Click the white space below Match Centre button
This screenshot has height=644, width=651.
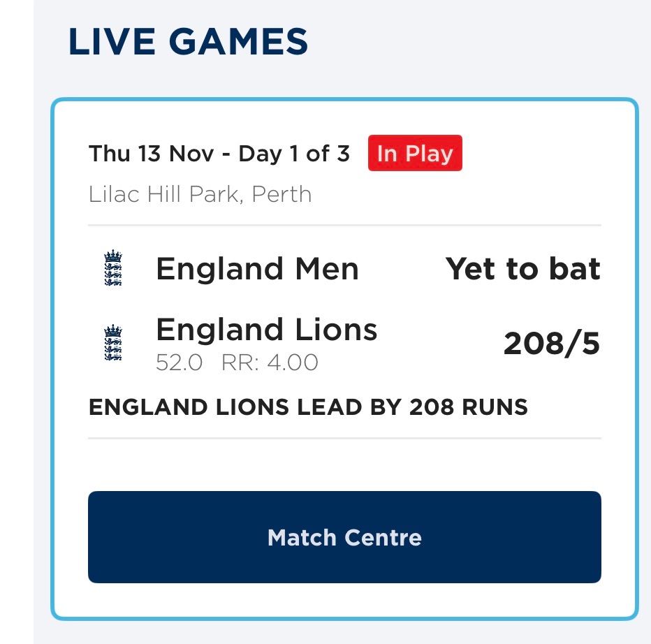[x=344, y=599]
